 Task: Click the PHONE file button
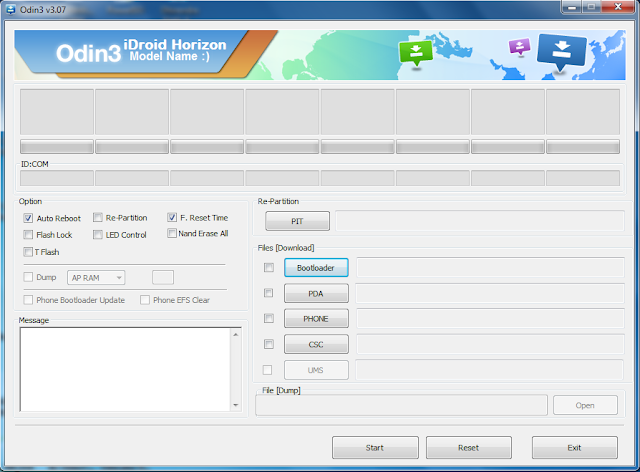click(x=316, y=318)
